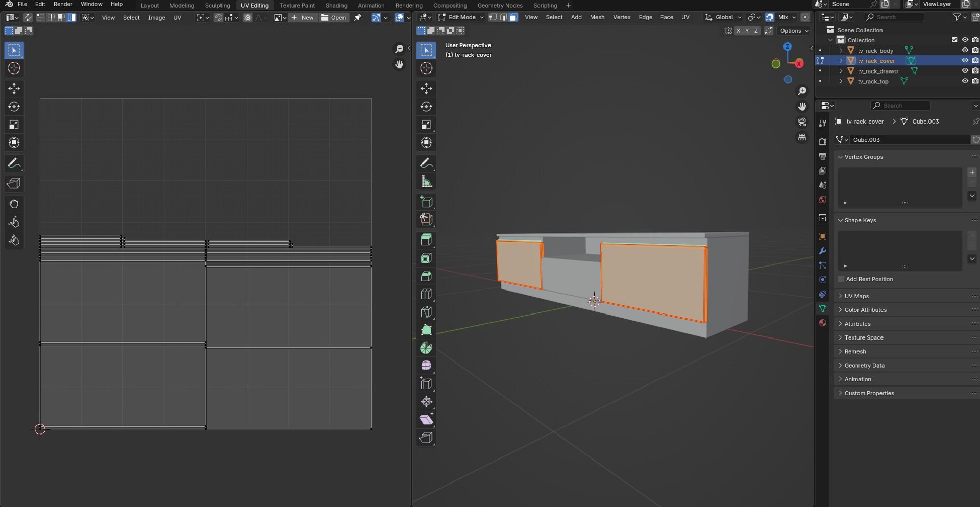Activate the Loop Cut tool
The width and height of the screenshot is (980, 507).
click(x=426, y=294)
